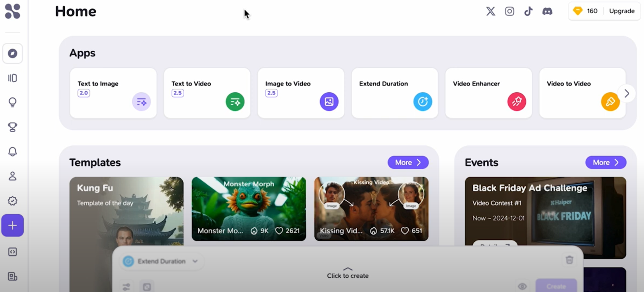Open the TikTok link icon
The width and height of the screenshot is (644, 292).
tap(528, 11)
